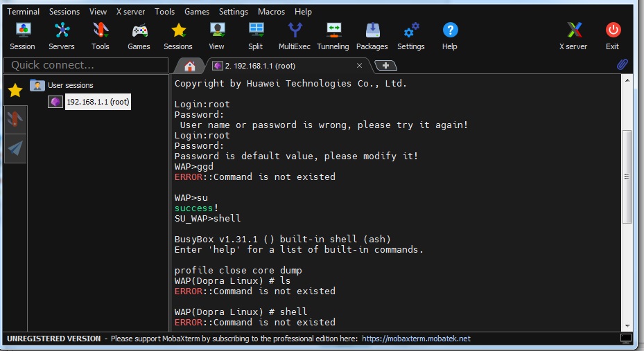Click the paperclip attach icon
This screenshot has height=351, width=644.
[623, 64]
